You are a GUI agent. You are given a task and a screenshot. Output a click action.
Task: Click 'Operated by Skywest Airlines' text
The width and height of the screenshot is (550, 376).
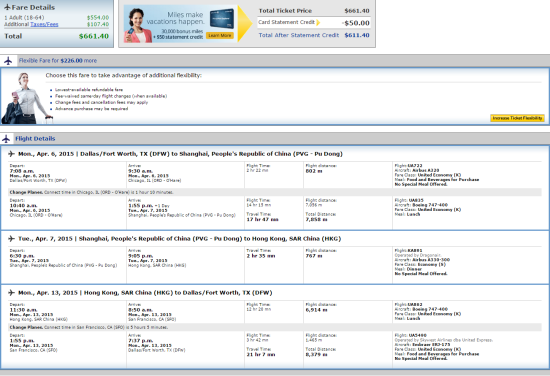(444, 340)
